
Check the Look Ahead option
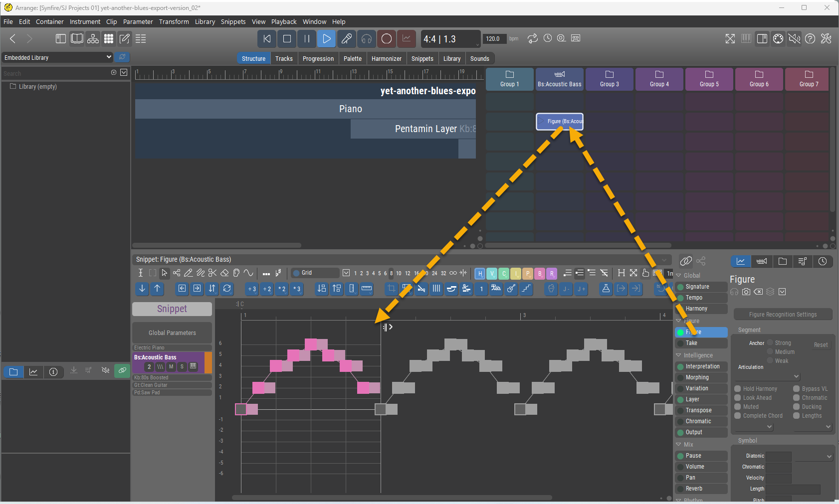(738, 398)
